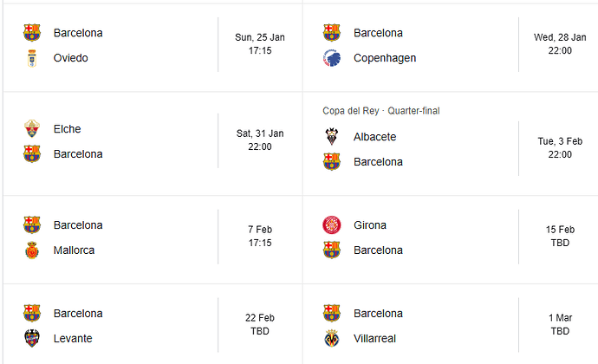
Task: Open the Mallorca crest icon
Action: (32, 250)
